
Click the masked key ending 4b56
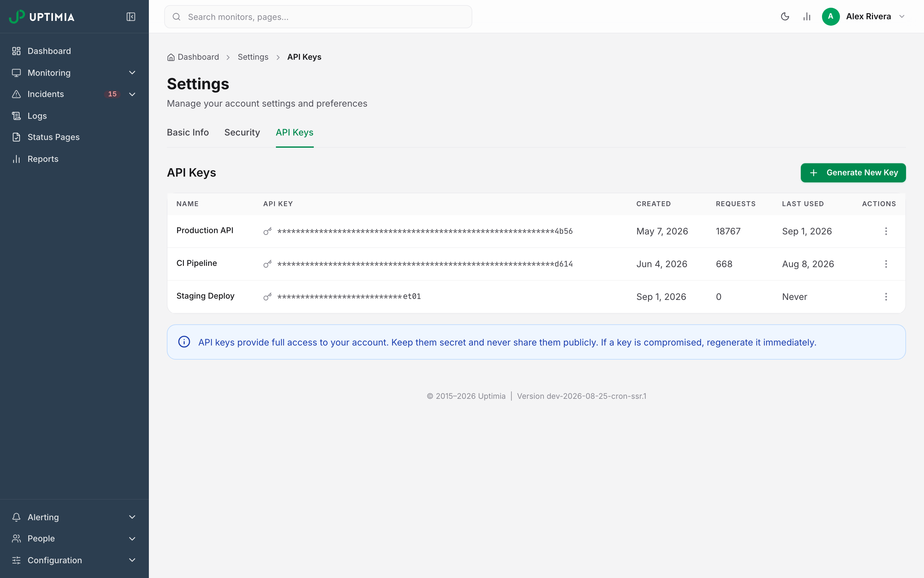click(424, 231)
